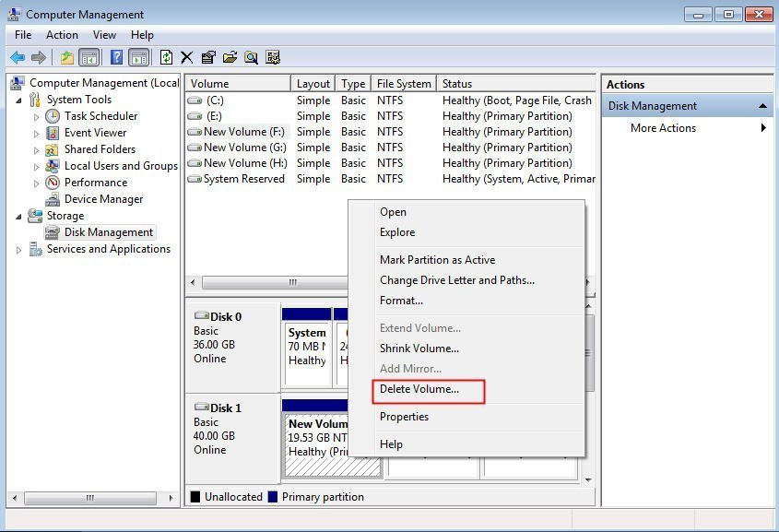
Task: Click the drive icon beside (E:) volume
Action: pyautogui.click(x=195, y=116)
